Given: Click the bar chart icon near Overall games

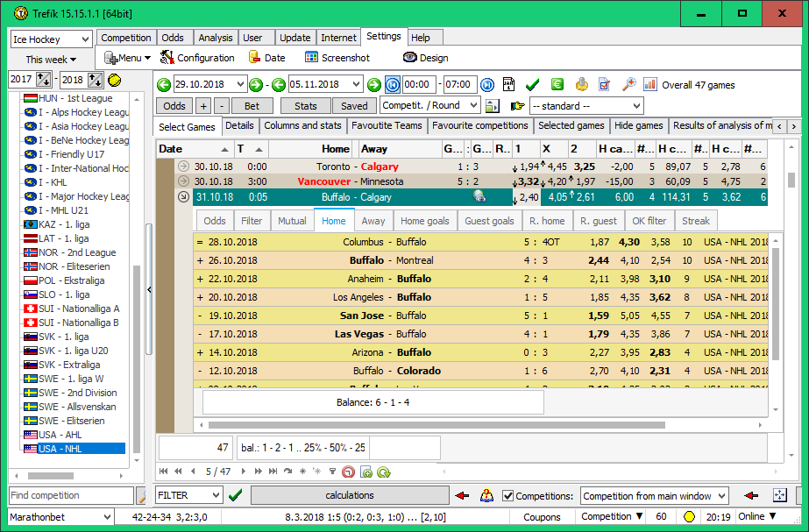Looking at the screenshot, I should [650, 85].
